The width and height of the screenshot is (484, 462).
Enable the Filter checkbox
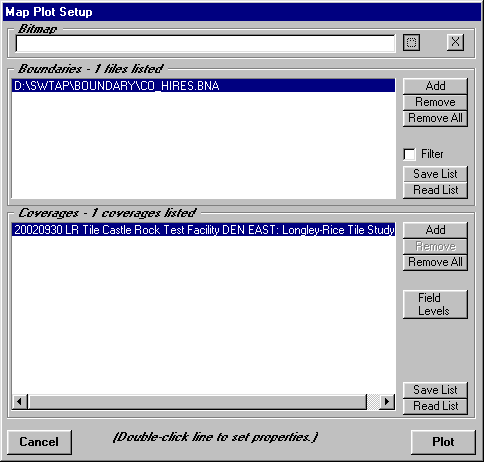point(409,154)
